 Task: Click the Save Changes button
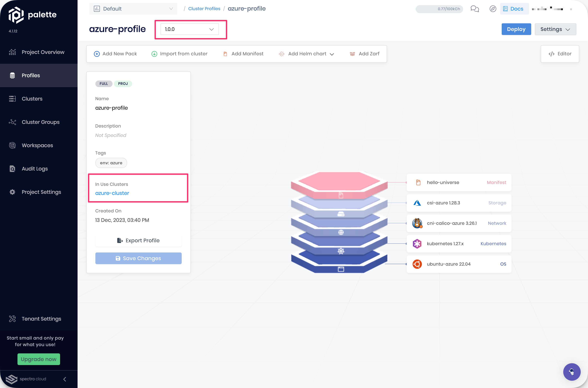tap(138, 258)
